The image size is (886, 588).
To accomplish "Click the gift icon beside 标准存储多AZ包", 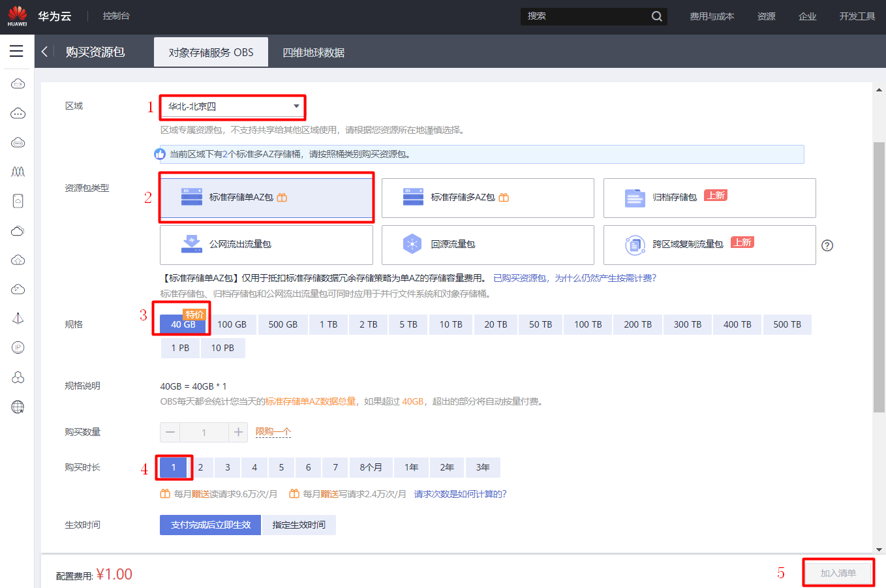I will coord(504,197).
